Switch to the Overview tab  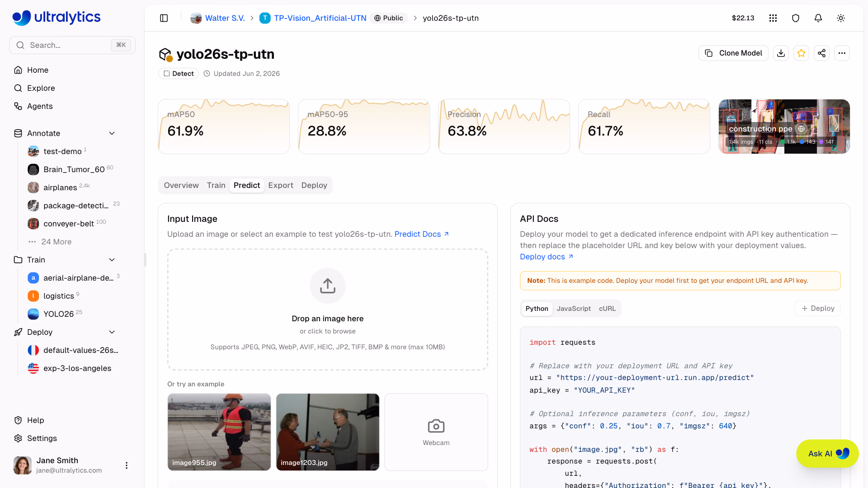pos(181,185)
